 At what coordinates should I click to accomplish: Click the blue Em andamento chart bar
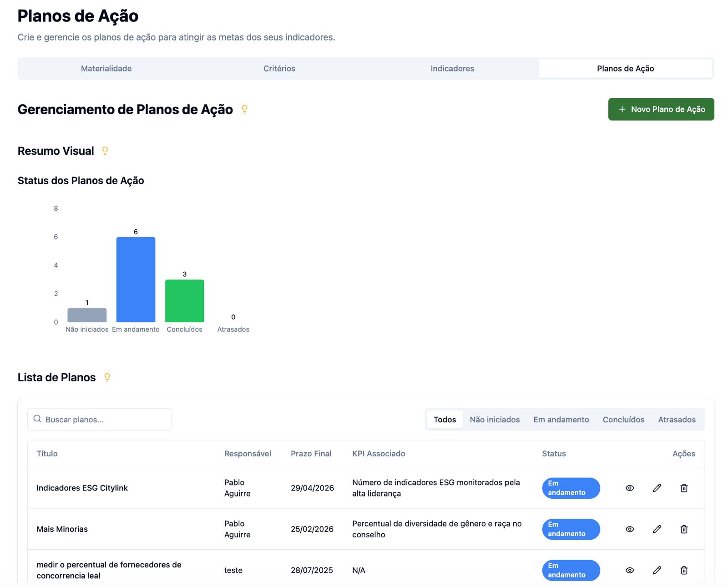coord(136,279)
